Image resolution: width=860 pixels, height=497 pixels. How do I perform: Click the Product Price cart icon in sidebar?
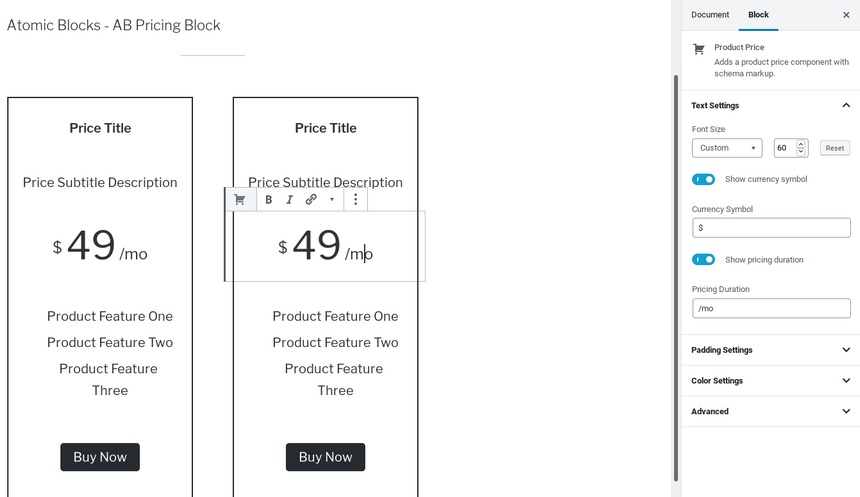pos(699,49)
